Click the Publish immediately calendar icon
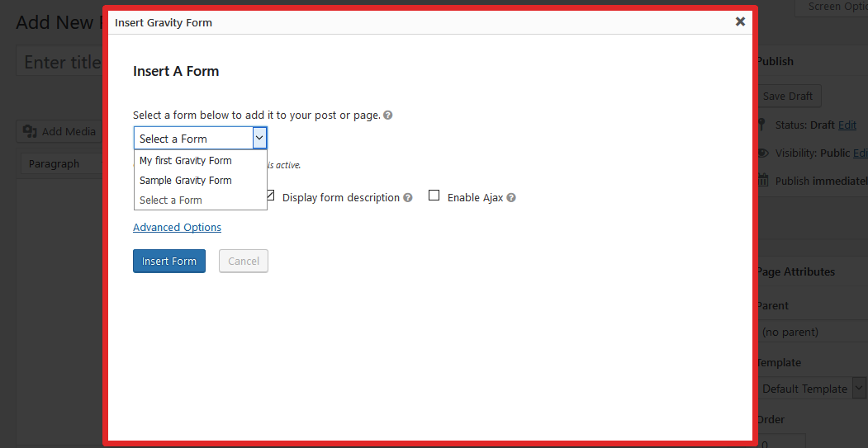 (x=763, y=180)
